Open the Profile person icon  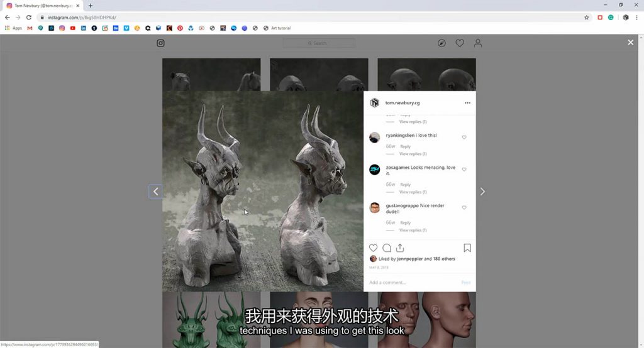478,43
